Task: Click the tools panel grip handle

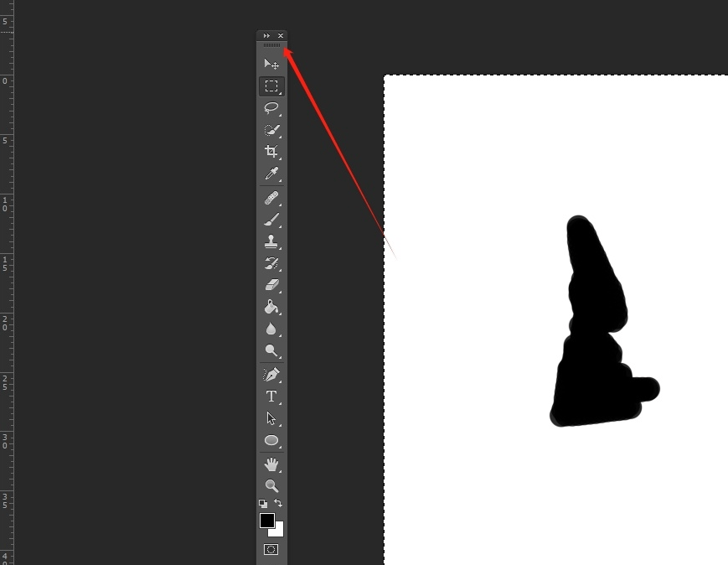Action: click(271, 45)
